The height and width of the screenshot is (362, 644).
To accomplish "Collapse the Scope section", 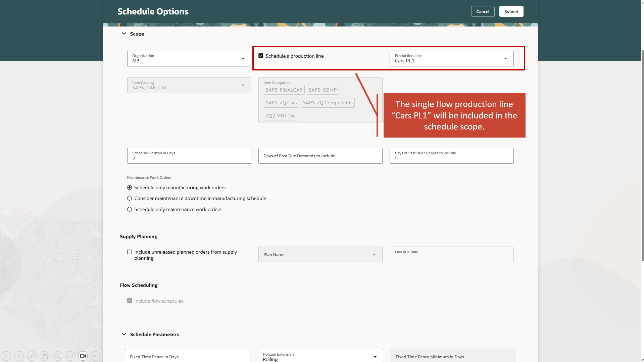I will click(124, 34).
